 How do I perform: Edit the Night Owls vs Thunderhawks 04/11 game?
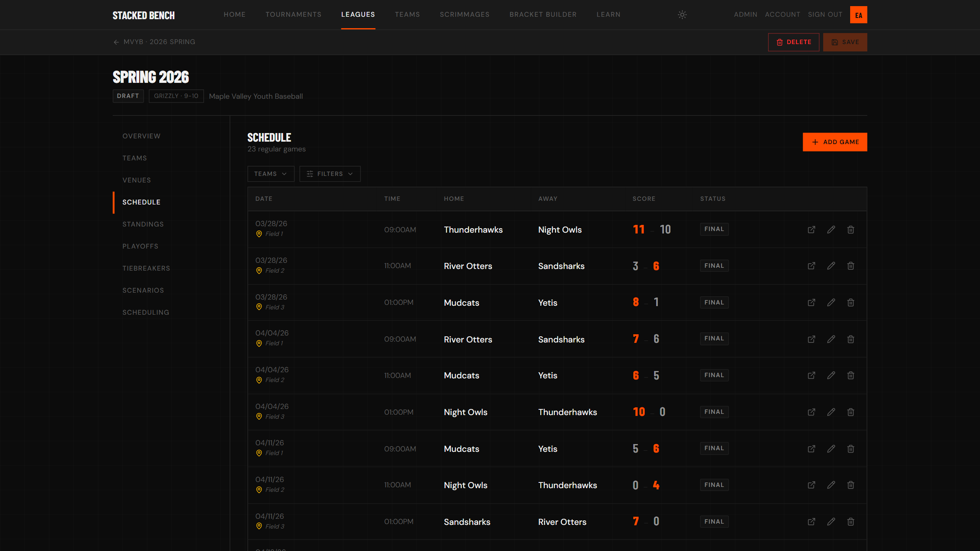point(831,485)
